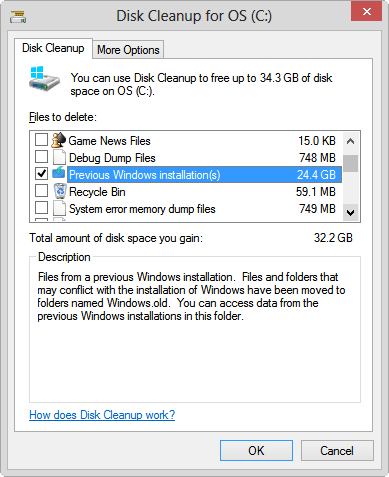Viewport: 389px width, 477px height.
Task: Enable the Game News Files checkbox
Action: (x=41, y=140)
